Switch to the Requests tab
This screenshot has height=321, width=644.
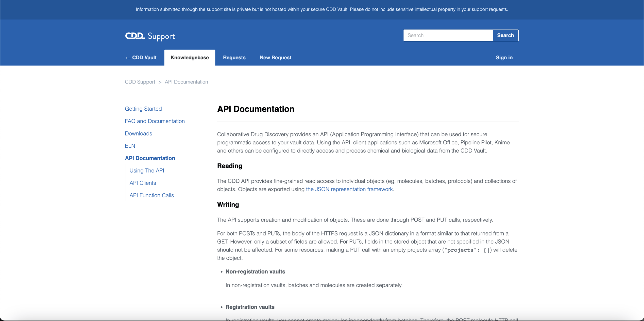click(234, 57)
